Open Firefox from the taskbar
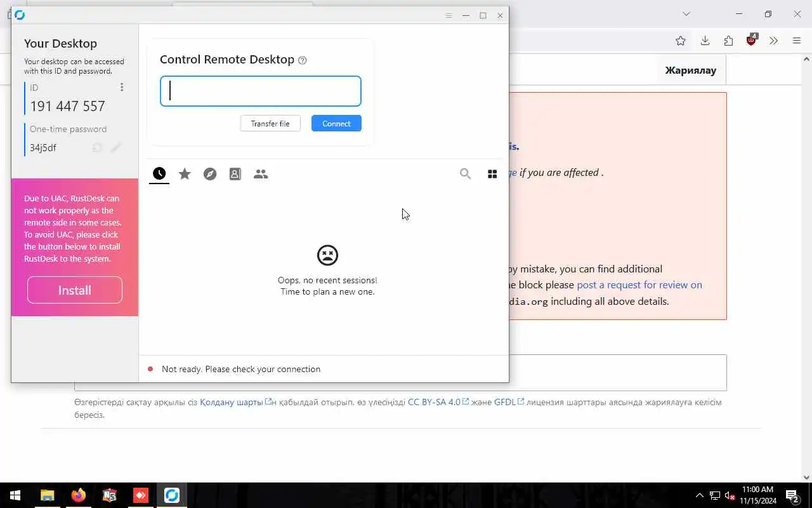 [x=79, y=495]
